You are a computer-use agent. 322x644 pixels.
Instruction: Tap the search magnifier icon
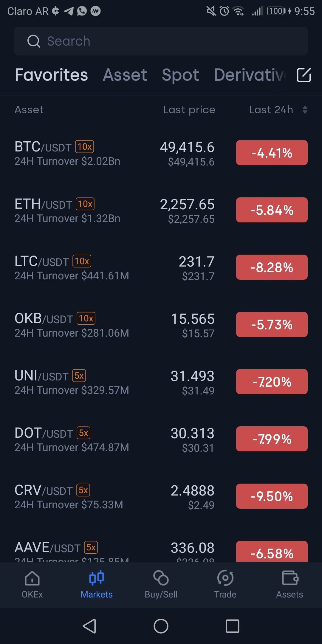coord(33,41)
